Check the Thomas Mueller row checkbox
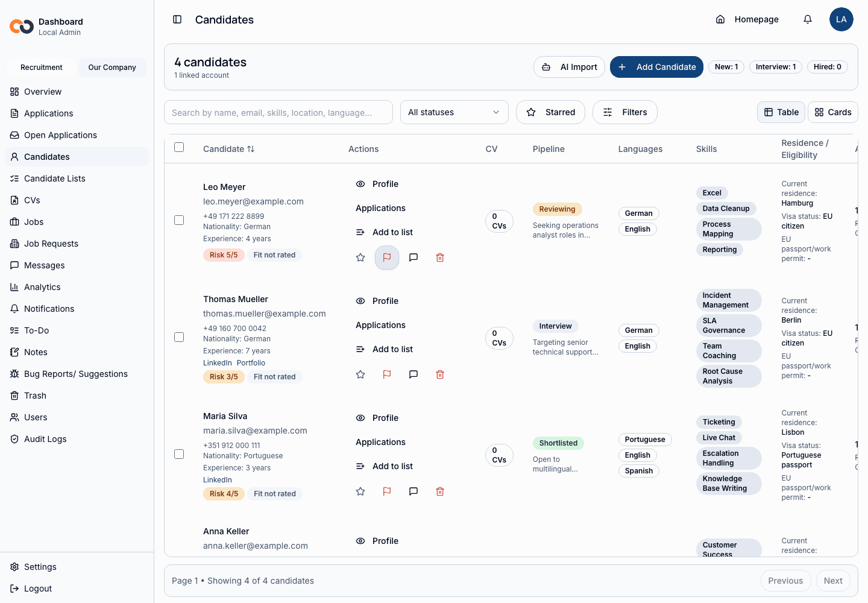The width and height of the screenshot is (868, 603). (x=179, y=337)
